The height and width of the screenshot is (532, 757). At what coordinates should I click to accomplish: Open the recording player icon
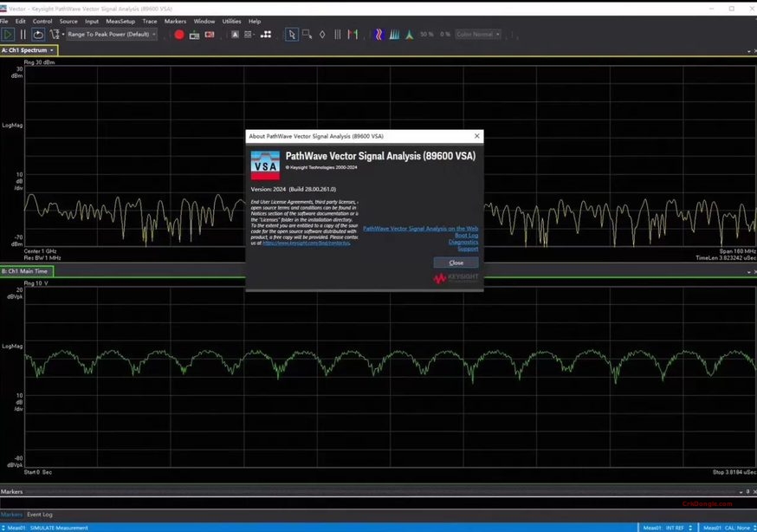click(195, 35)
